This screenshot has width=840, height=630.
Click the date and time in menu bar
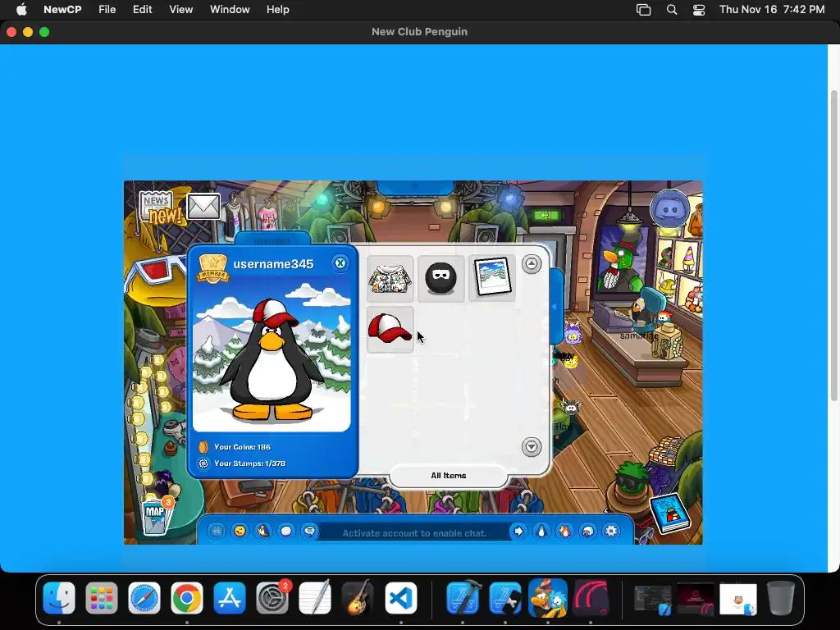pos(772,10)
